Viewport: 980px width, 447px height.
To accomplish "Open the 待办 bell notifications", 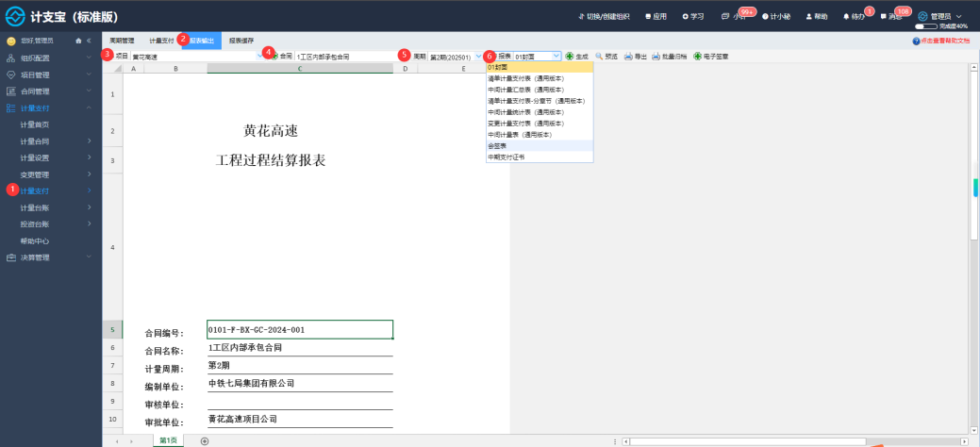I will (846, 17).
